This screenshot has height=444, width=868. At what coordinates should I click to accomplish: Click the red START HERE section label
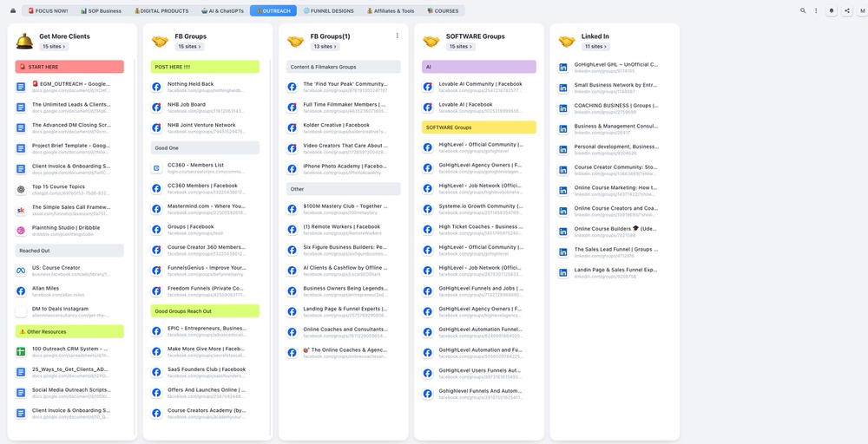click(x=69, y=67)
